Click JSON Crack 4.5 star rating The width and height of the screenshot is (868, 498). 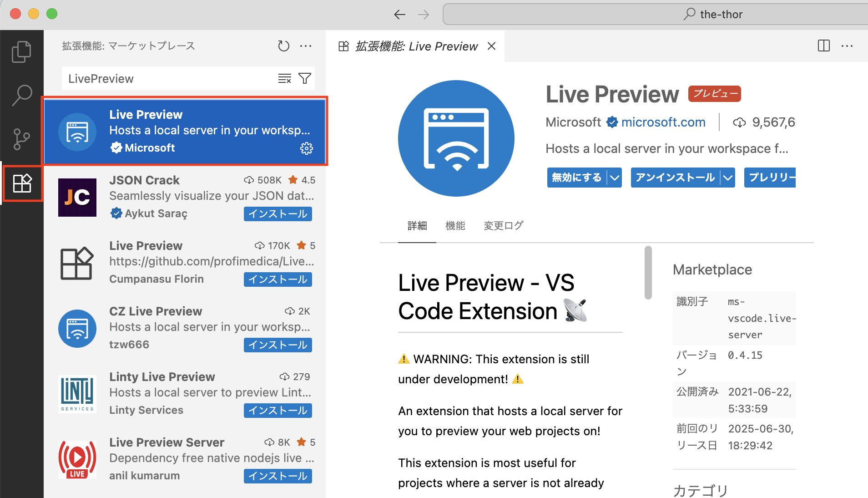click(x=302, y=180)
